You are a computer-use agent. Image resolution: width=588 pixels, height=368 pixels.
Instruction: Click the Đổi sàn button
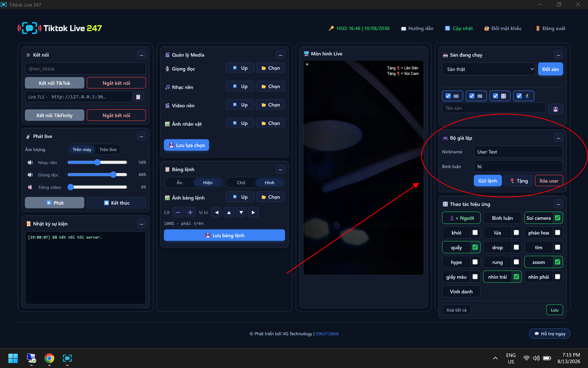550,69
